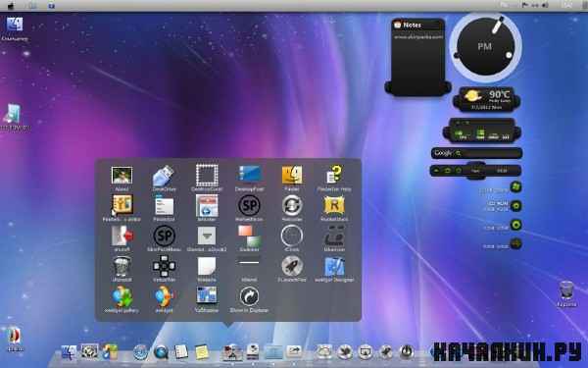Click the Apple logo in menu bar

(11, 5)
